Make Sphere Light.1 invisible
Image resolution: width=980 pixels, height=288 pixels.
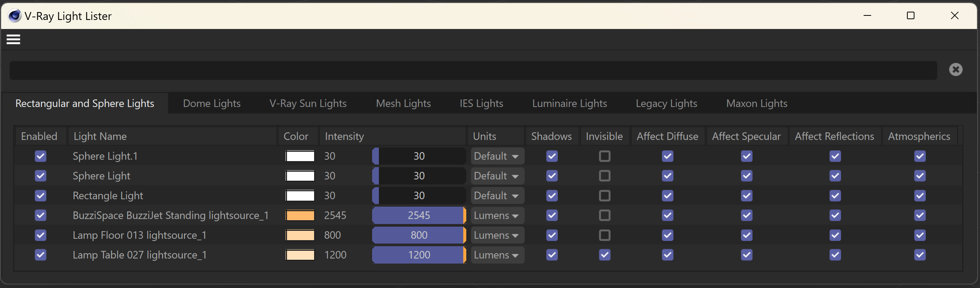[604, 156]
